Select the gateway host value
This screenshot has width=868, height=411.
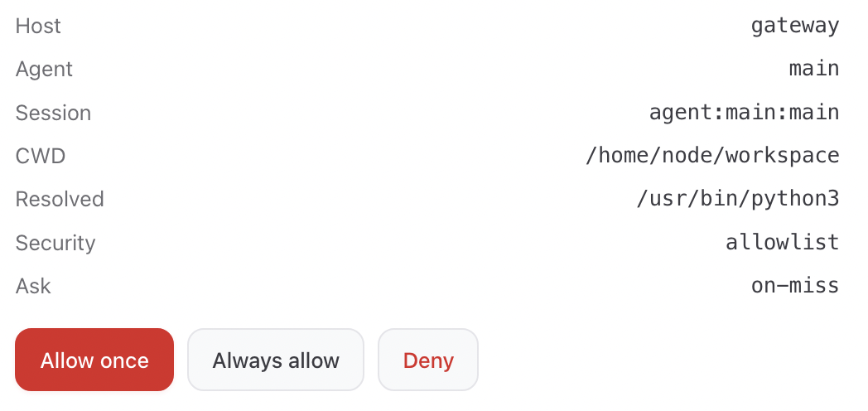point(795,26)
